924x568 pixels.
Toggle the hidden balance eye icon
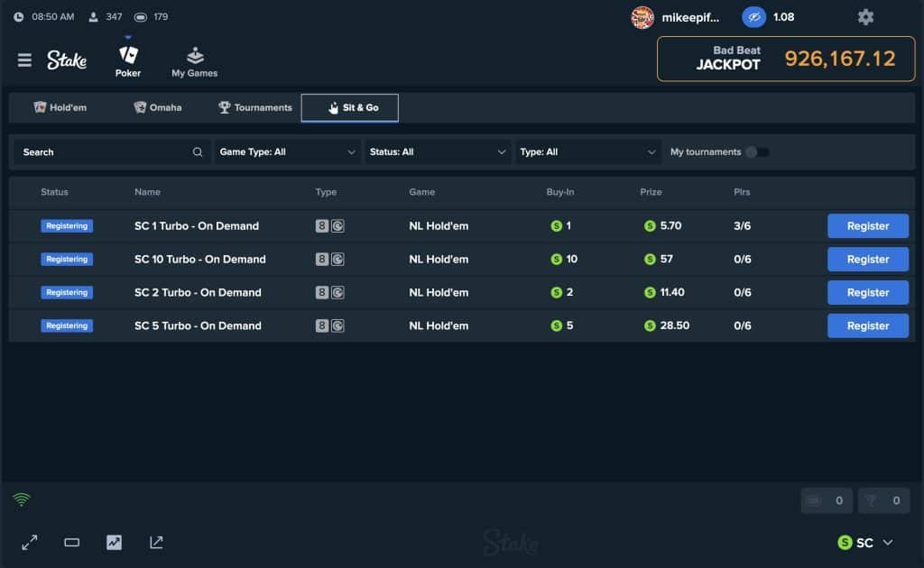point(753,17)
